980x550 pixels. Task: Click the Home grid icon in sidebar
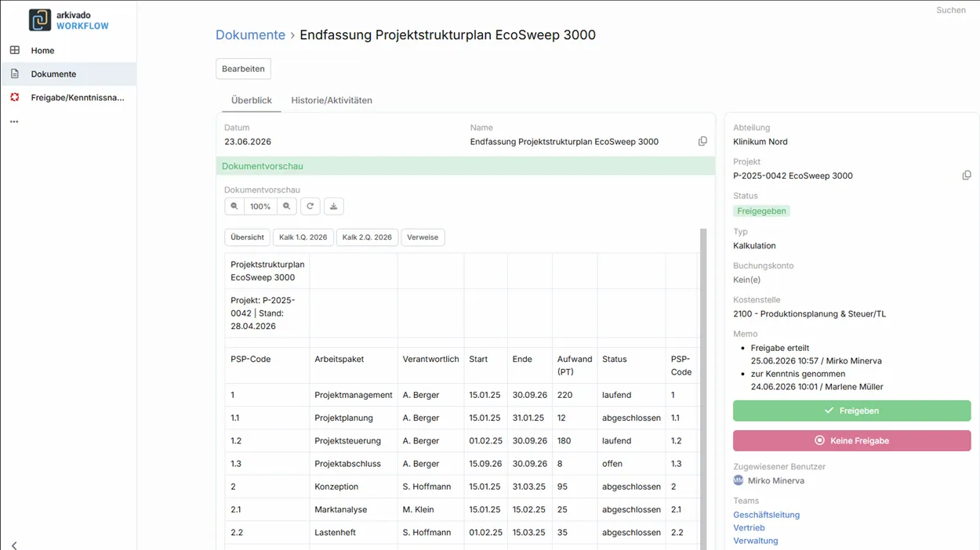tap(14, 50)
